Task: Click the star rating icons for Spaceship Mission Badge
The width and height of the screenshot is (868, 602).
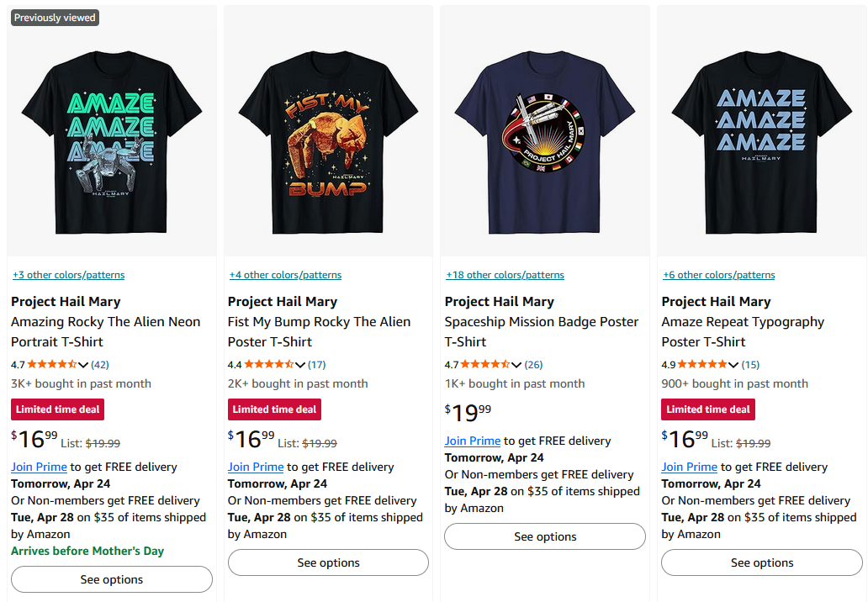Action: point(483,365)
